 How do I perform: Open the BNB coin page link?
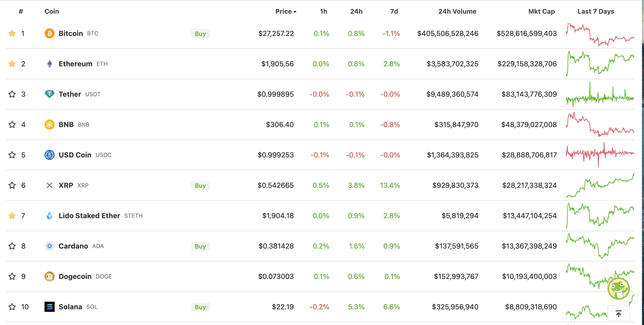click(66, 125)
